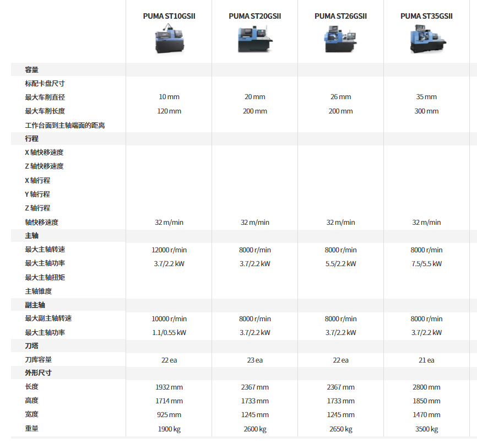Image resolution: width=477 pixels, height=448 pixels.
Task: Click the 刀库容量 row label
Action: tap(39, 360)
